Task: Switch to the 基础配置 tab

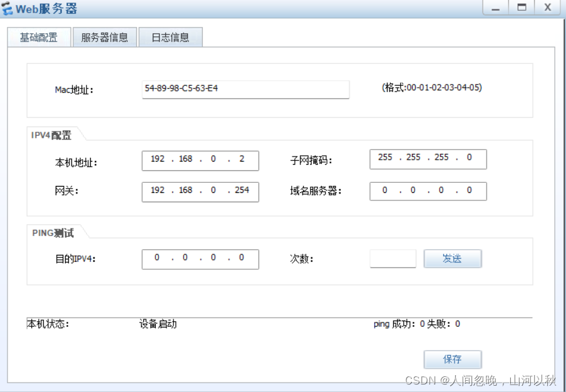Action: (39, 38)
